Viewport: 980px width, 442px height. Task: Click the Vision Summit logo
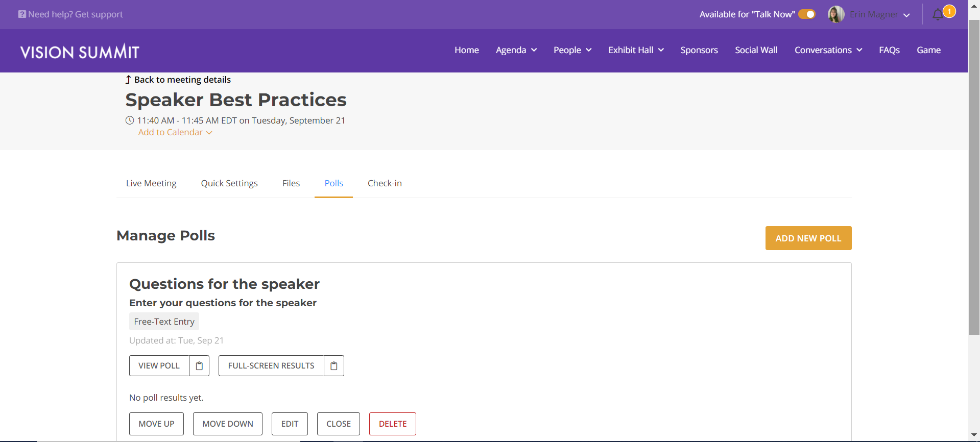80,52
